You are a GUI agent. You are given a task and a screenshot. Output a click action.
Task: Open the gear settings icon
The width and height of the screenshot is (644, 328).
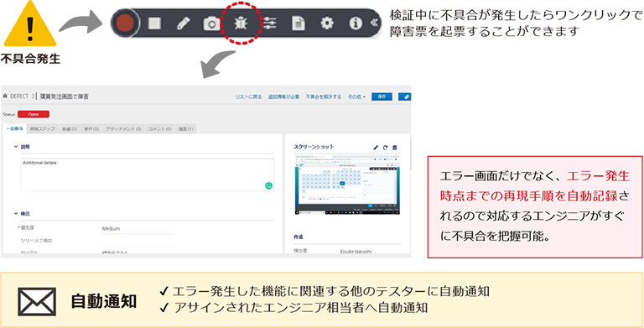click(327, 23)
